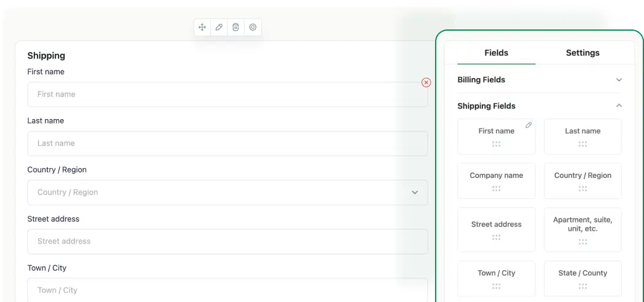Click the pencil edit icon in toolbar
This screenshot has height=302, width=644.
[x=219, y=27]
